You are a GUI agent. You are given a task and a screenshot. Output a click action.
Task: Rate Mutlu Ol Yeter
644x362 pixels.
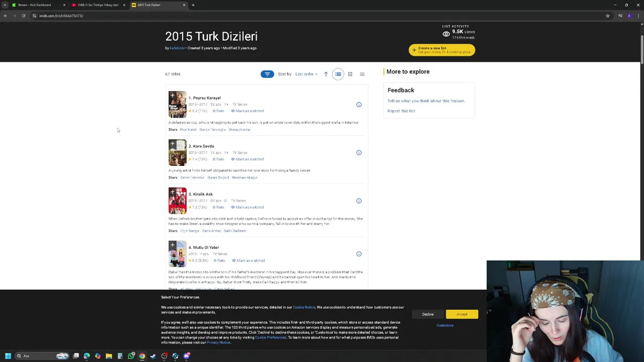click(x=219, y=260)
